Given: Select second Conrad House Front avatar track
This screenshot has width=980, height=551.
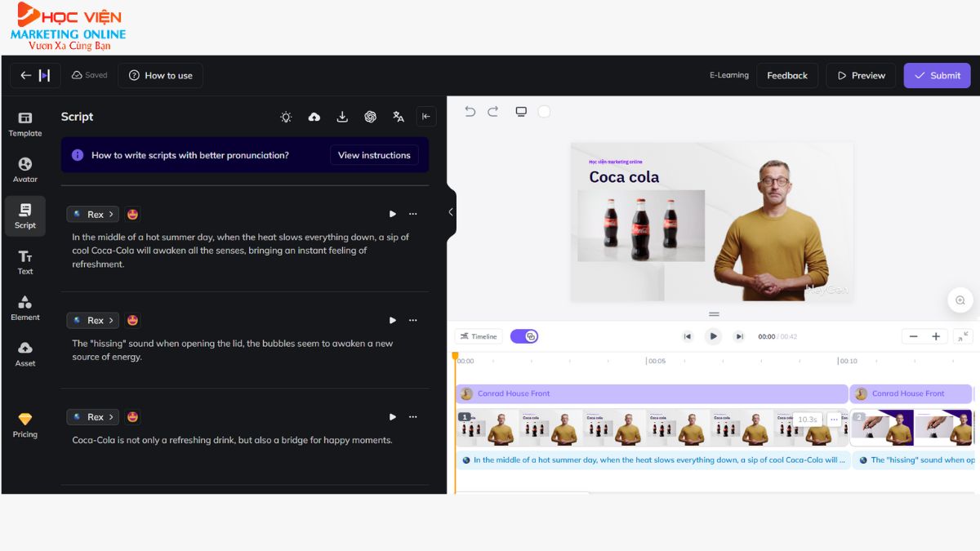Looking at the screenshot, I should click(911, 393).
